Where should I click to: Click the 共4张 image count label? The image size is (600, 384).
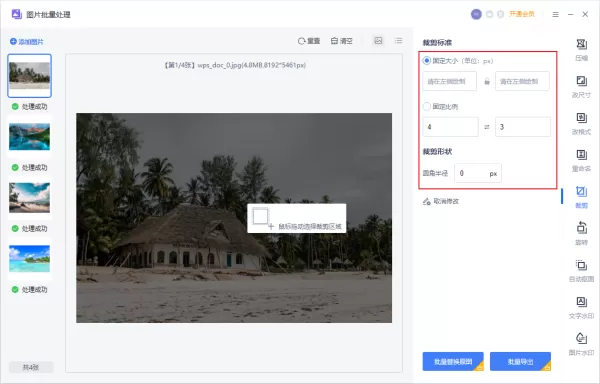(x=31, y=368)
